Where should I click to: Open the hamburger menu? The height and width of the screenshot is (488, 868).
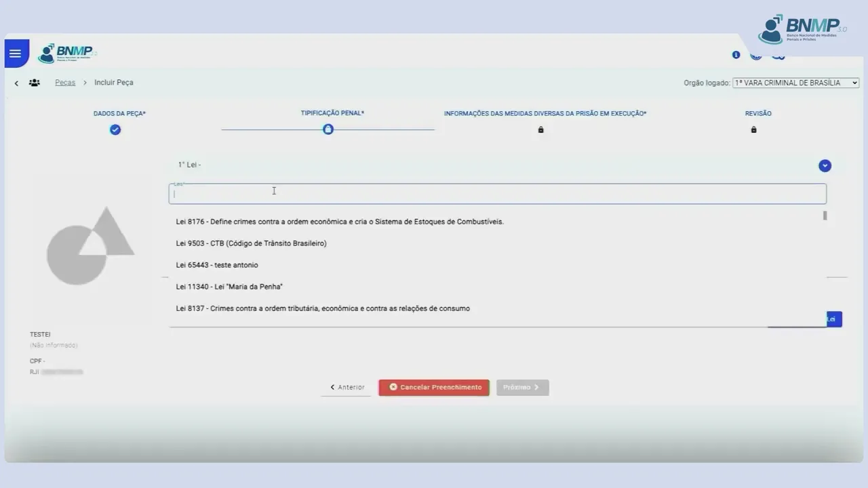click(16, 54)
